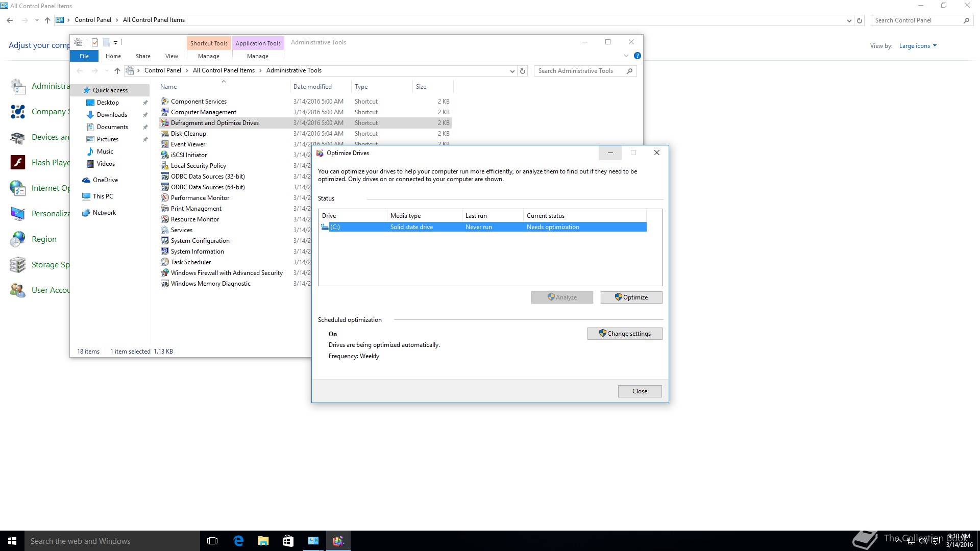Click 'Defragment and Optimize Drives' row
Image resolution: width=980 pixels, height=551 pixels.
(305, 123)
